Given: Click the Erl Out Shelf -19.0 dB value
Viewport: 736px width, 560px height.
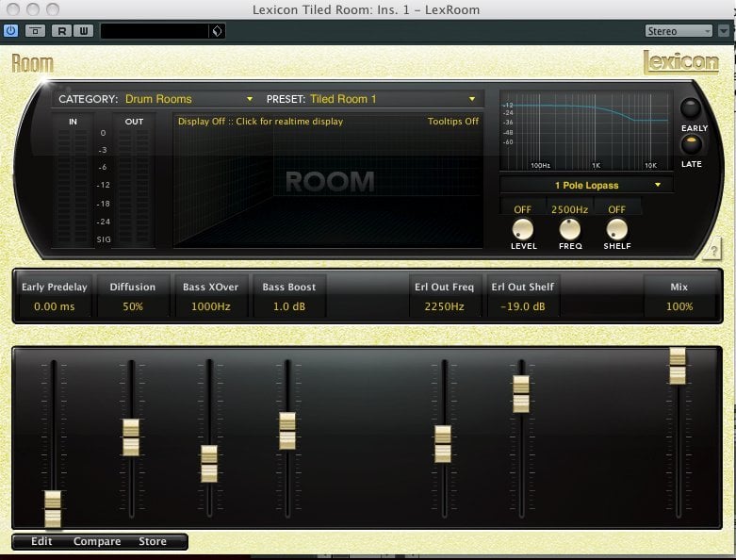Looking at the screenshot, I should tap(522, 306).
